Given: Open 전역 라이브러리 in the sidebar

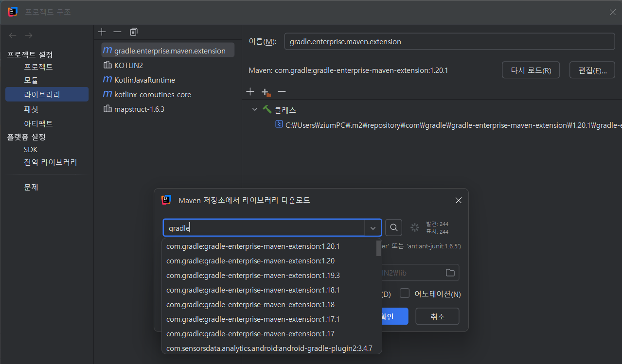Looking at the screenshot, I should tap(51, 162).
